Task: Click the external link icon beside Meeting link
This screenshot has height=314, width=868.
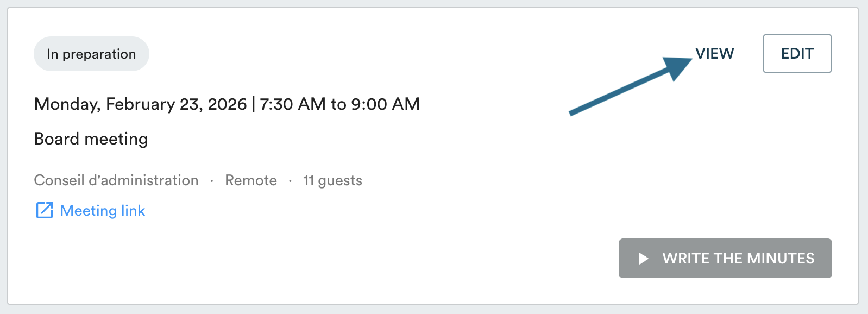Action: [x=44, y=210]
